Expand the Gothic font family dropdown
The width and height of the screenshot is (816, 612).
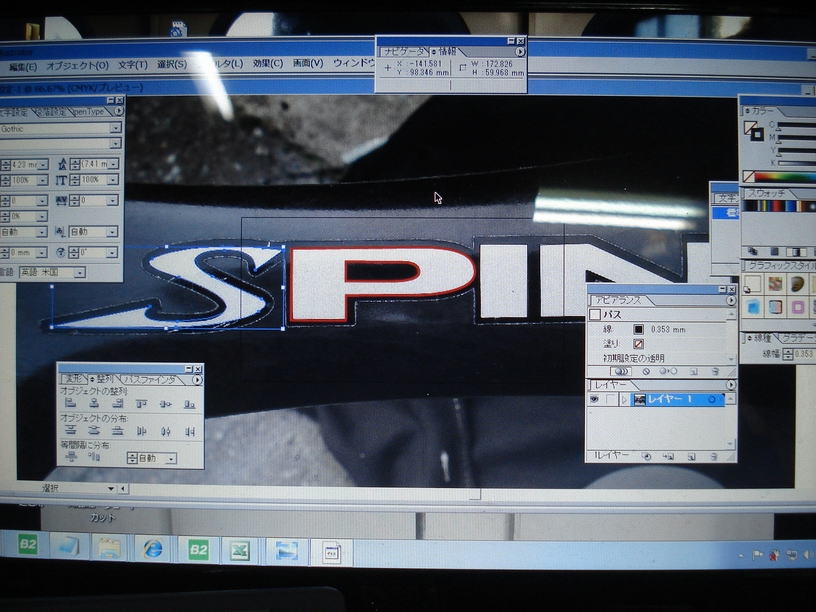(x=116, y=129)
